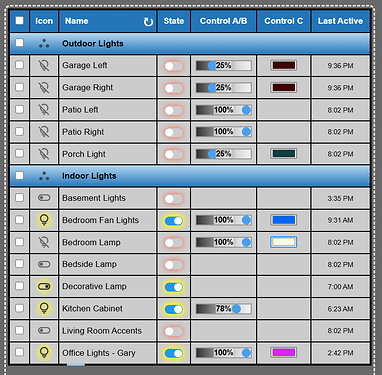Click the Basement Lights switch icon
The width and height of the screenshot is (382, 375).
click(x=44, y=198)
